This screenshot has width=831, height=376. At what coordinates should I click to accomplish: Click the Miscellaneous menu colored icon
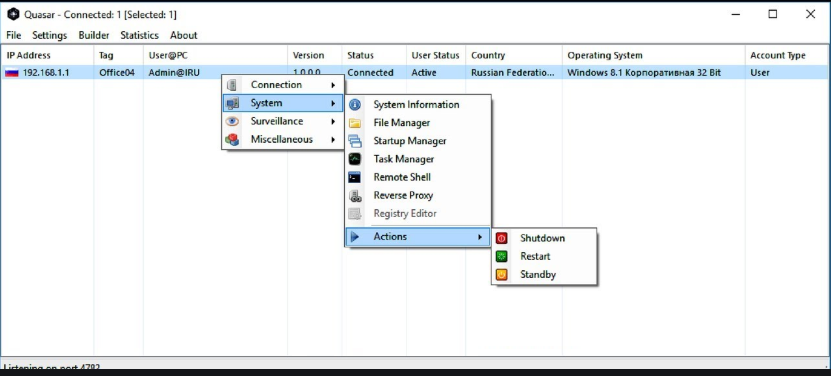click(232, 139)
